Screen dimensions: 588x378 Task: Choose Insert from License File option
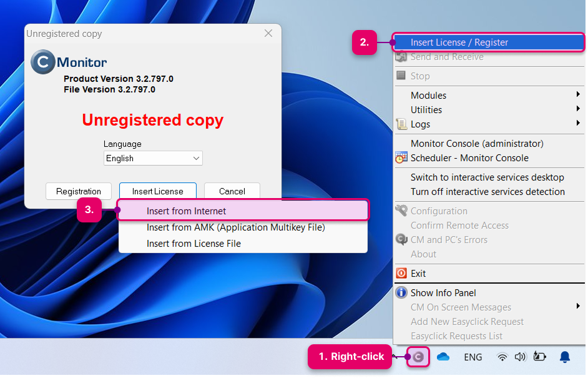click(x=243, y=243)
